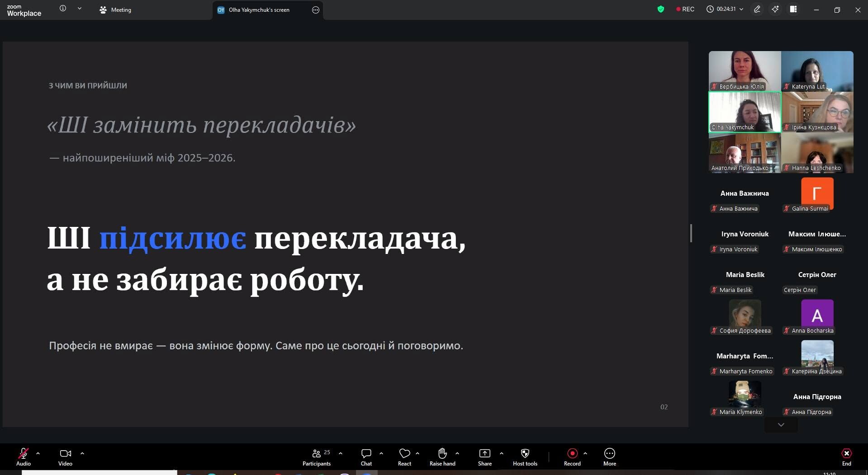Viewport: 868px width, 475px height.
Task: Click the muted mic icon beside Galina Surmai
Action: (x=787, y=208)
